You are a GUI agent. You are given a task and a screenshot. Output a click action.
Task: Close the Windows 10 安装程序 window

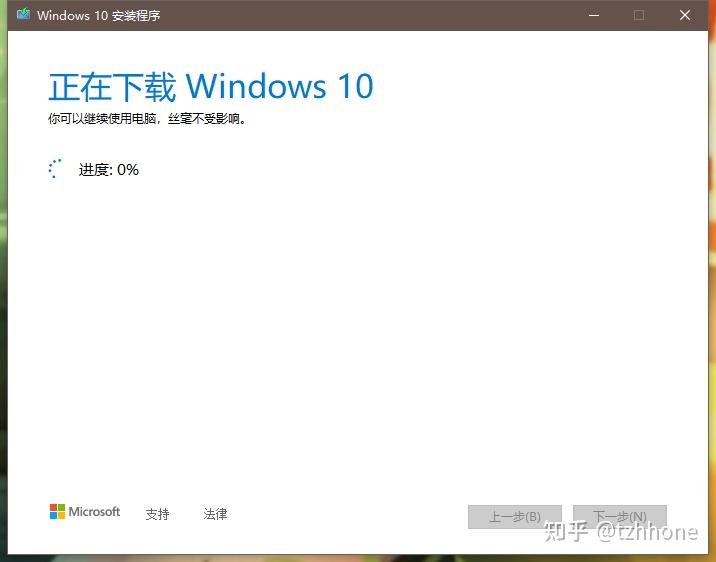(x=684, y=15)
